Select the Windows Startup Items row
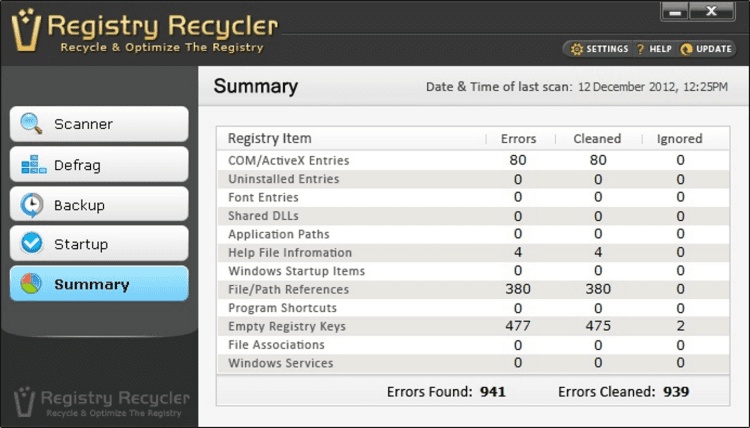This screenshot has height=428, width=750. [473, 271]
